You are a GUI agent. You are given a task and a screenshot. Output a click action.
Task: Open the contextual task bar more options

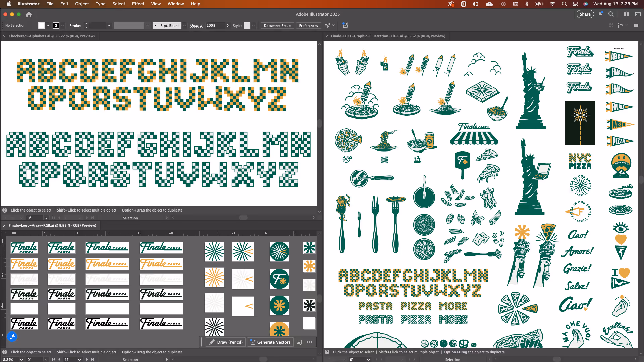pos(309,342)
